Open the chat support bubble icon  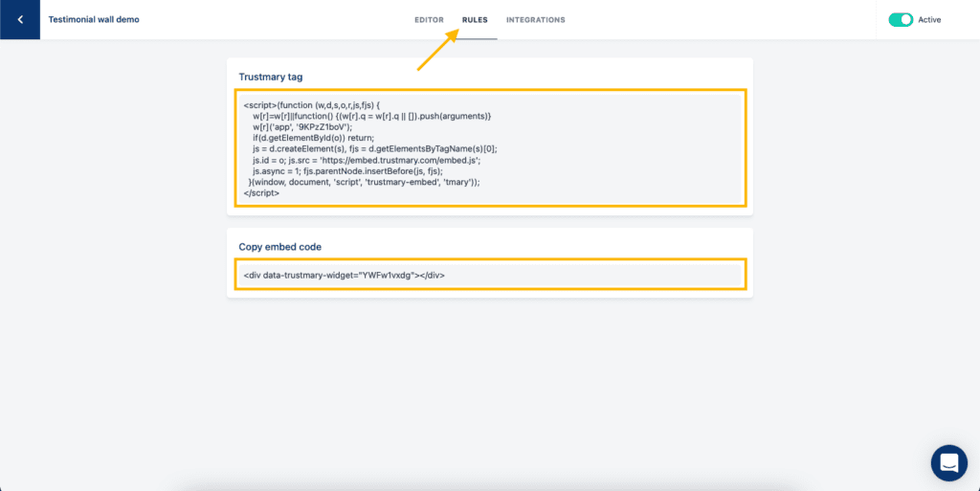[948, 463]
